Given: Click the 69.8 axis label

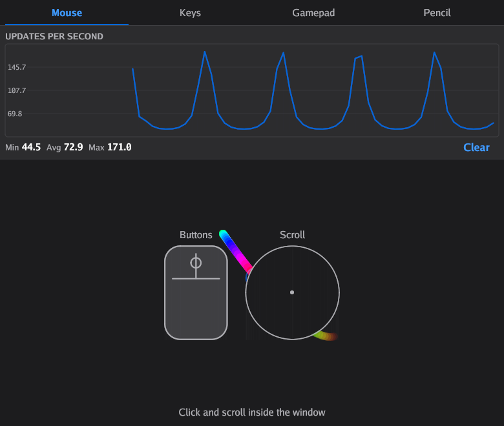Looking at the screenshot, I should coord(15,114).
